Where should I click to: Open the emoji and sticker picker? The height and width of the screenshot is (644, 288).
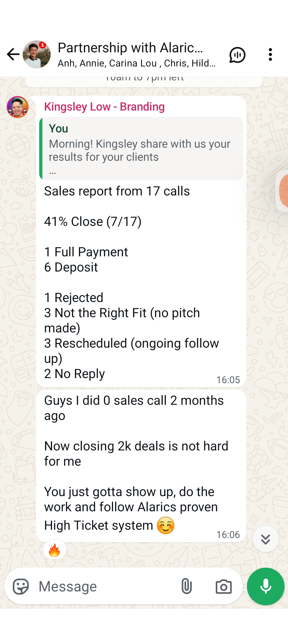coord(21,587)
